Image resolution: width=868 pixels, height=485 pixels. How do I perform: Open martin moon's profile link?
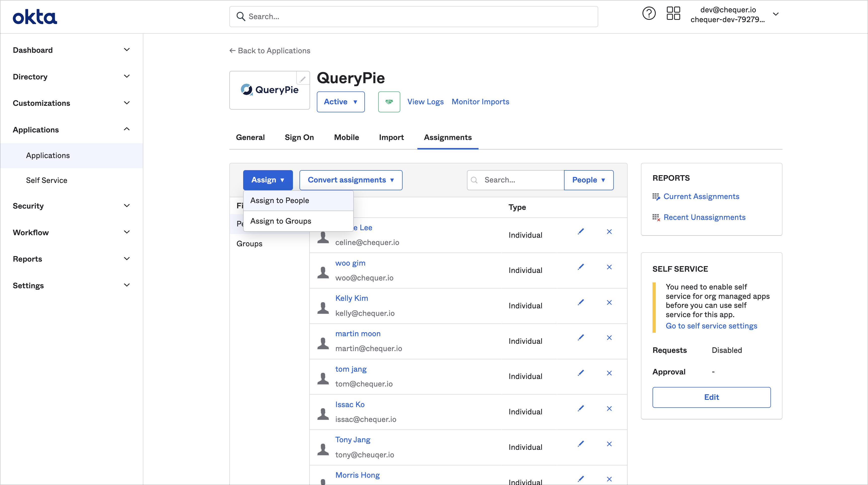pos(358,334)
